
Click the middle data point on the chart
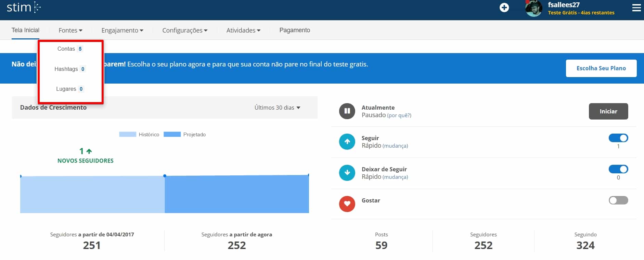165,176
